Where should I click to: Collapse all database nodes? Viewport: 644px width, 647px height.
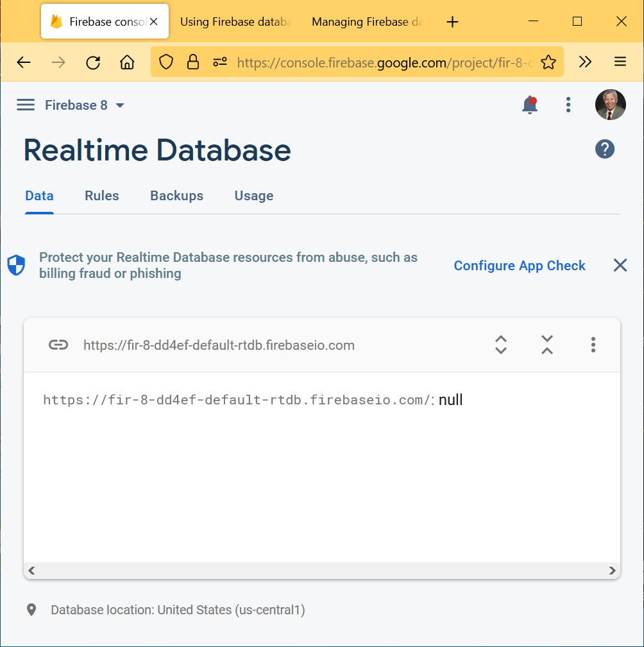pos(547,345)
